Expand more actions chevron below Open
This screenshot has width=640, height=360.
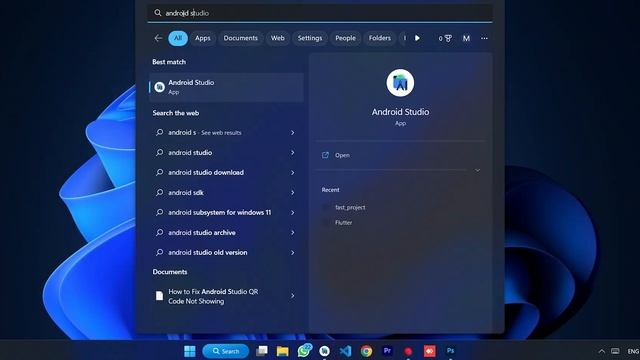click(478, 170)
